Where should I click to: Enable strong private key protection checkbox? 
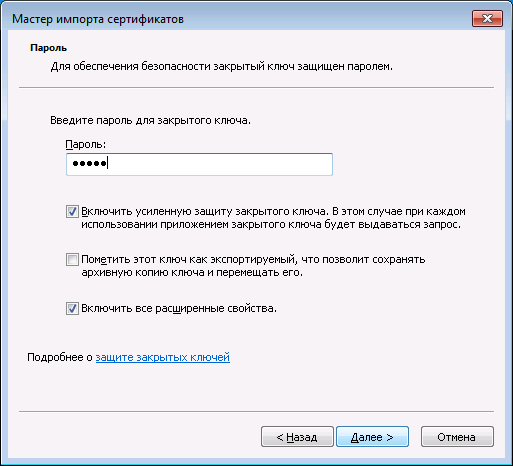click(72, 212)
